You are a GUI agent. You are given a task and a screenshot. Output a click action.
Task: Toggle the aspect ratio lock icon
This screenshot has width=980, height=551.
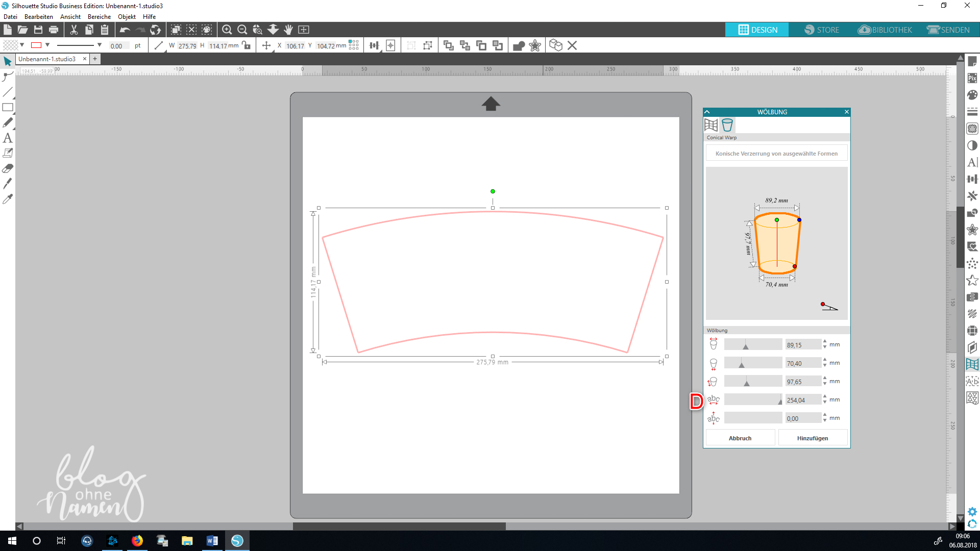point(247,45)
